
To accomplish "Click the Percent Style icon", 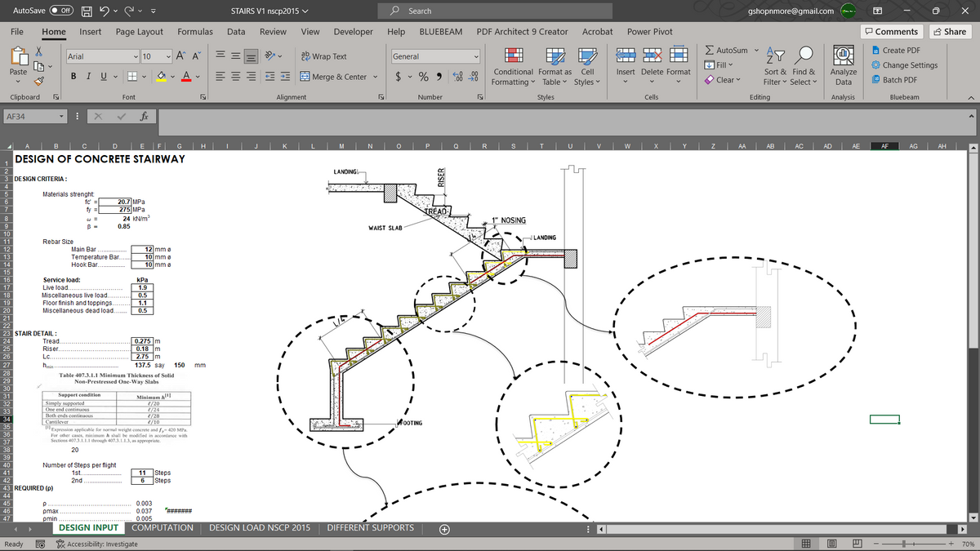I will coord(425,77).
